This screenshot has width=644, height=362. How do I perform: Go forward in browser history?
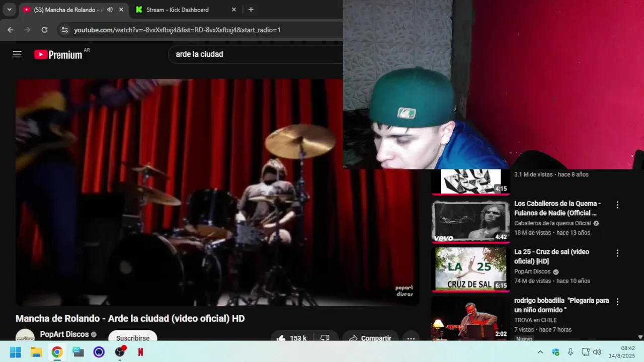(x=27, y=30)
